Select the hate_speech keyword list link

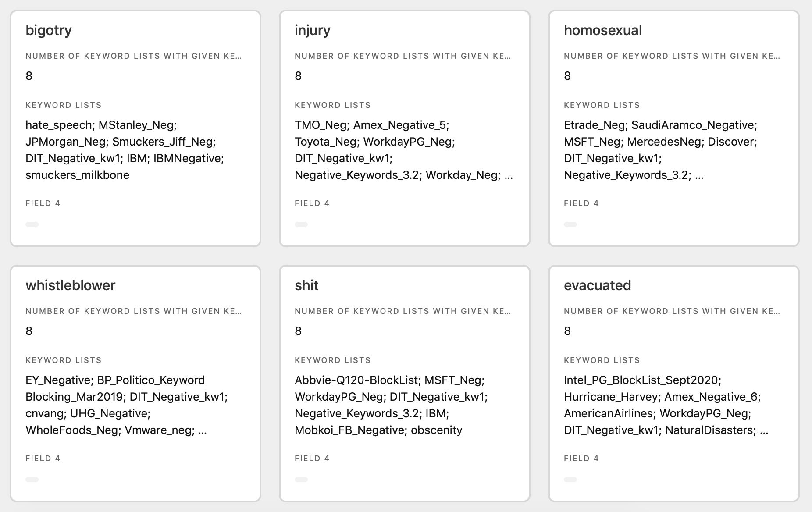[58, 125]
